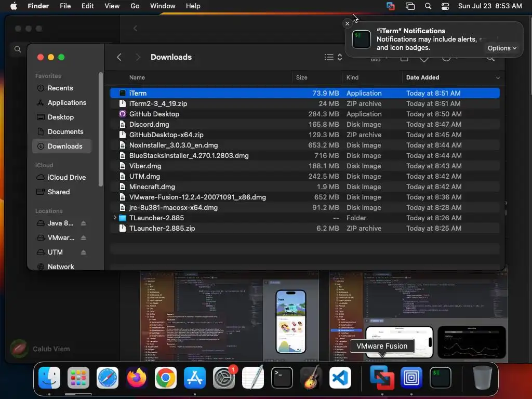Open Google Chrome in the Dock
The width and height of the screenshot is (532, 399).
pos(166,378)
